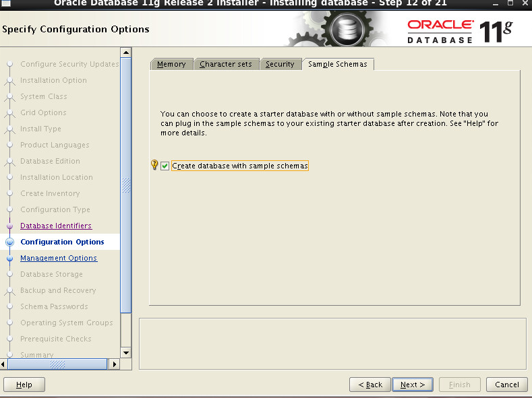Screen dimensions: 532x398
Task: Jump to the Management Options link
Action: pos(59,258)
